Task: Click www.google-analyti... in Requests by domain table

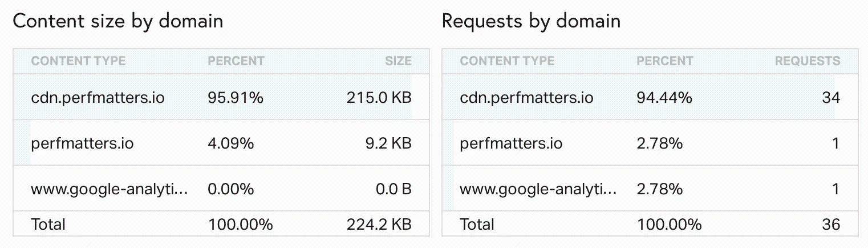Action: (x=538, y=189)
